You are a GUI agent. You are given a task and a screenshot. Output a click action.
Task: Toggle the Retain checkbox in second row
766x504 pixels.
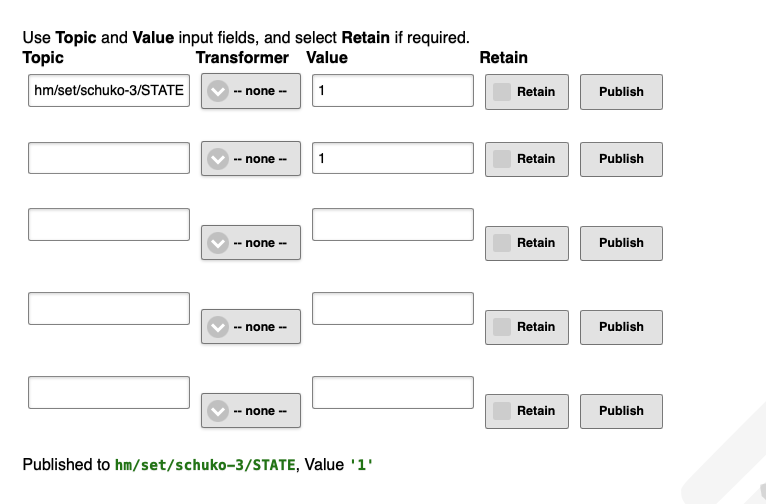502,159
